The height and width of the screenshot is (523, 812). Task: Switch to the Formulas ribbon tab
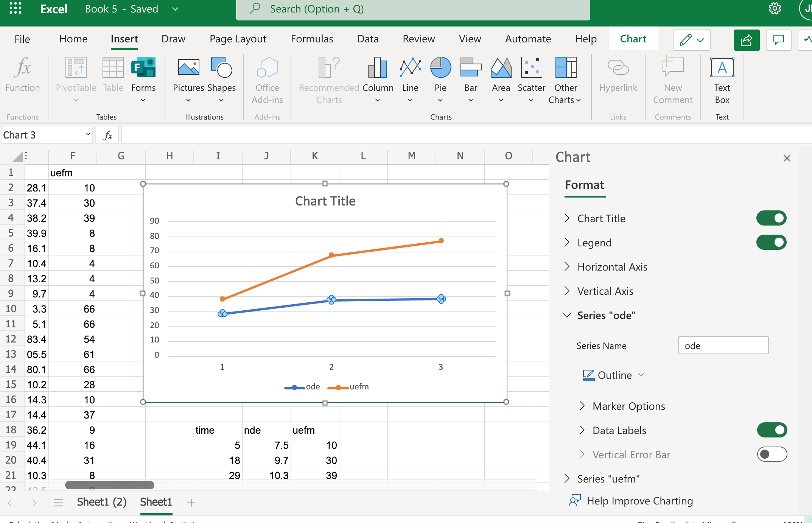[312, 39]
